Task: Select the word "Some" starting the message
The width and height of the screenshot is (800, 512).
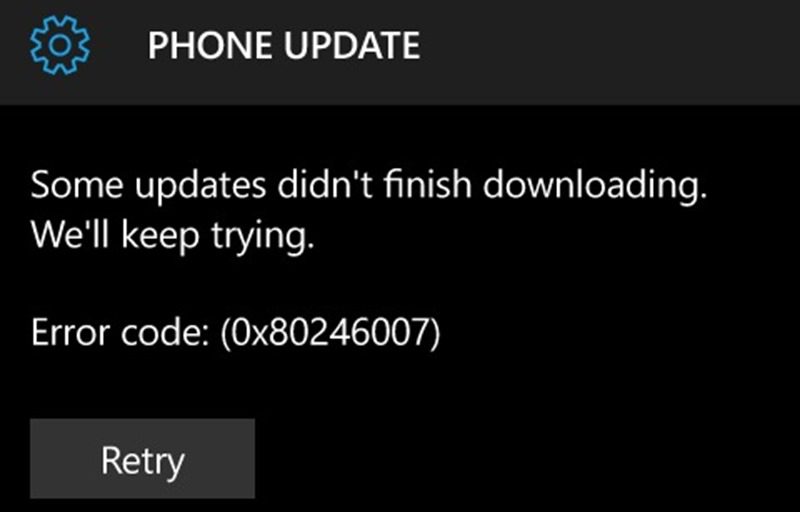Action: point(77,185)
